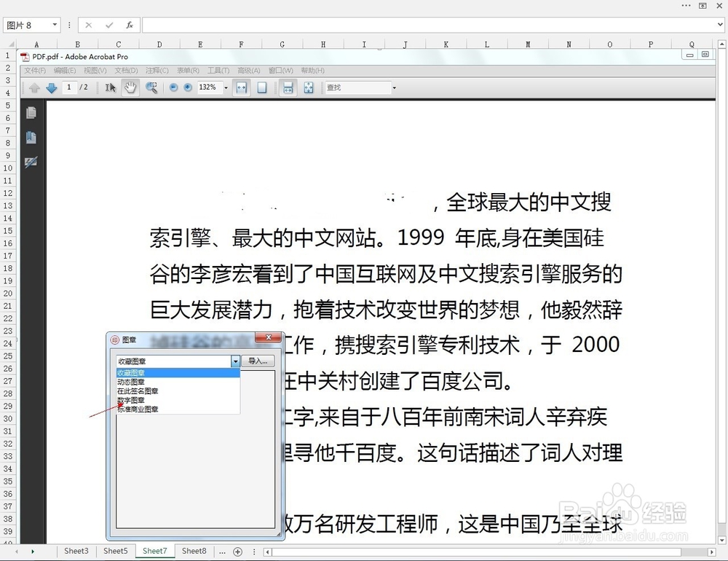Click the vertical scrollbar up arrow

click(722, 44)
